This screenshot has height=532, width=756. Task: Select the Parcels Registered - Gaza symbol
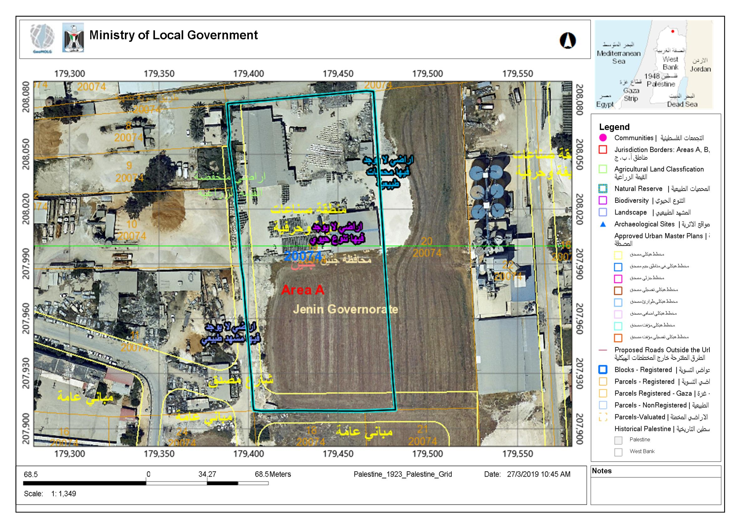(x=603, y=393)
